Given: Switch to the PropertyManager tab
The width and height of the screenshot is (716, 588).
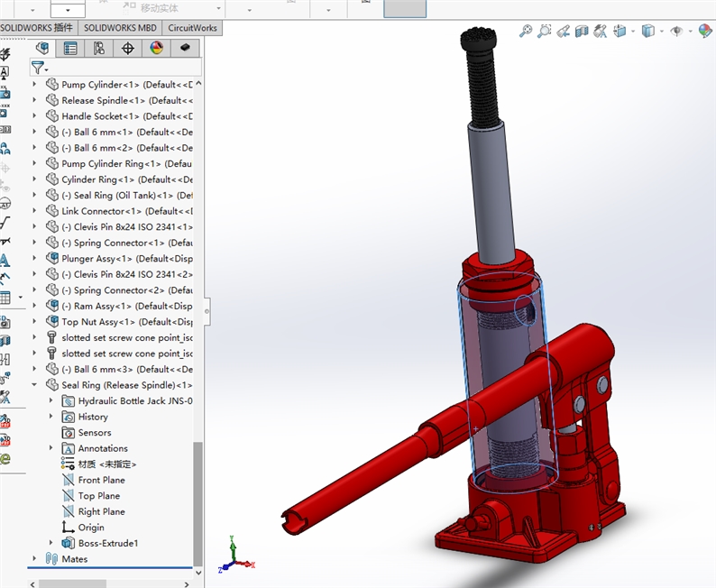Looking at the screenshot, I should [70, 48].
